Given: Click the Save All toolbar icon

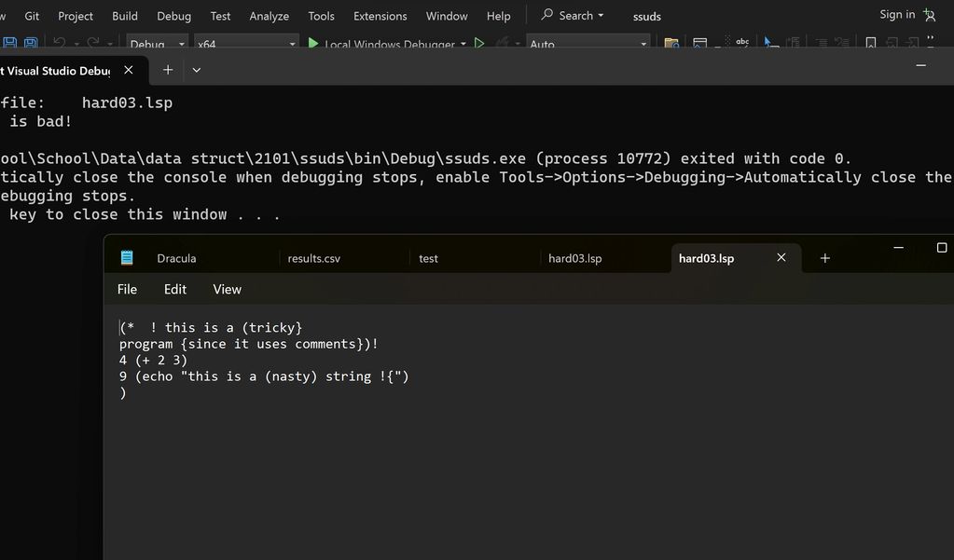Looking at the screenshot, I should (31, 44).
